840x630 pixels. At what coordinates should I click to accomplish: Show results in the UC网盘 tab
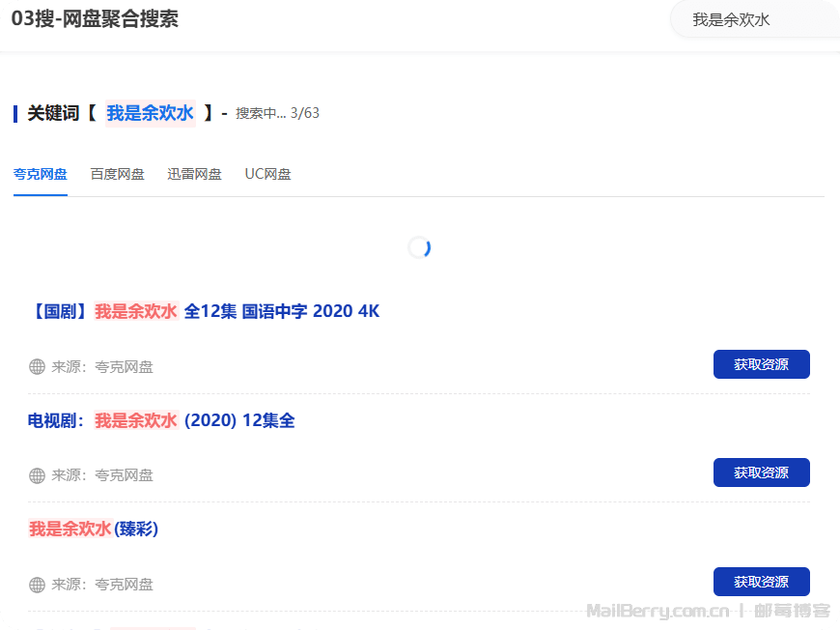pyautogui.click(x=267, y=174)
